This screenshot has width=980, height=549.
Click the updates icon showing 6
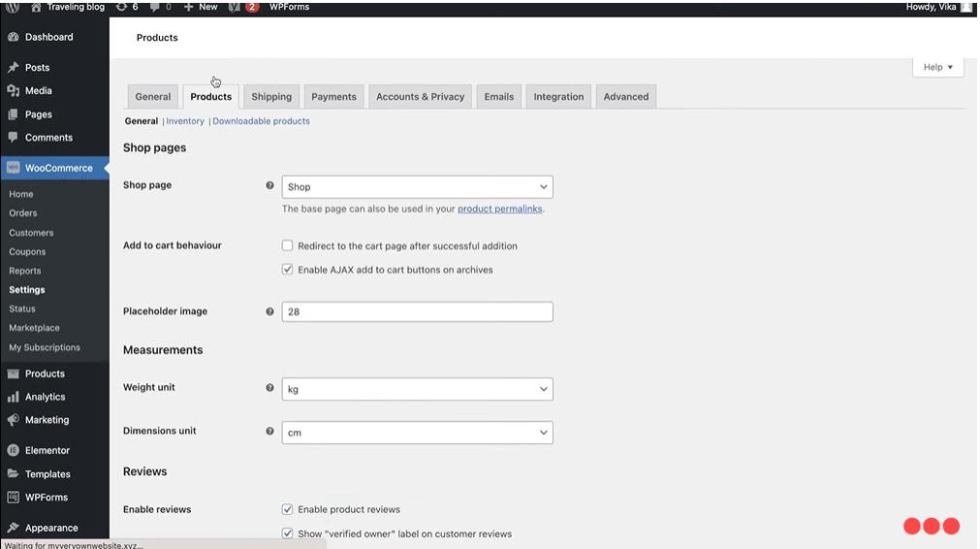click(x=121, y=7)
